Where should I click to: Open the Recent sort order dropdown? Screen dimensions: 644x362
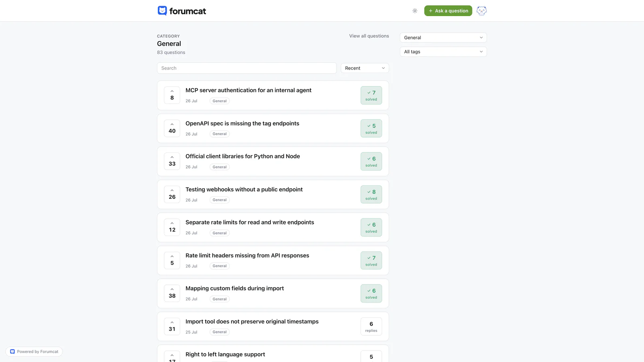[365, 68]
